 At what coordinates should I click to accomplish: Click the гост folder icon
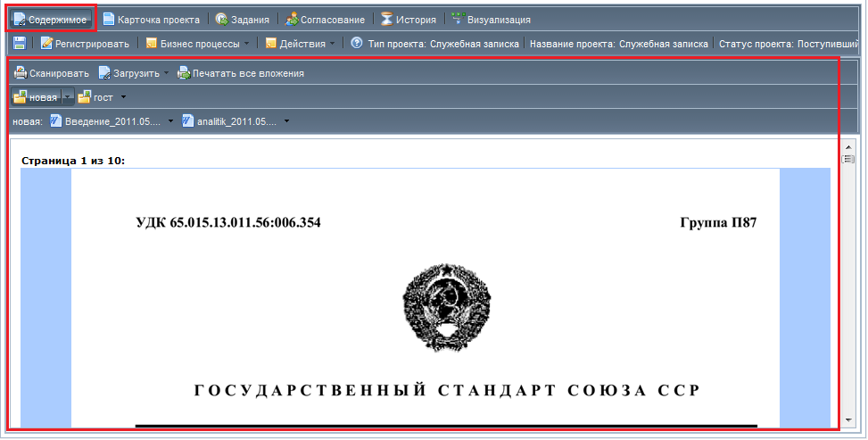pos(84,97)
